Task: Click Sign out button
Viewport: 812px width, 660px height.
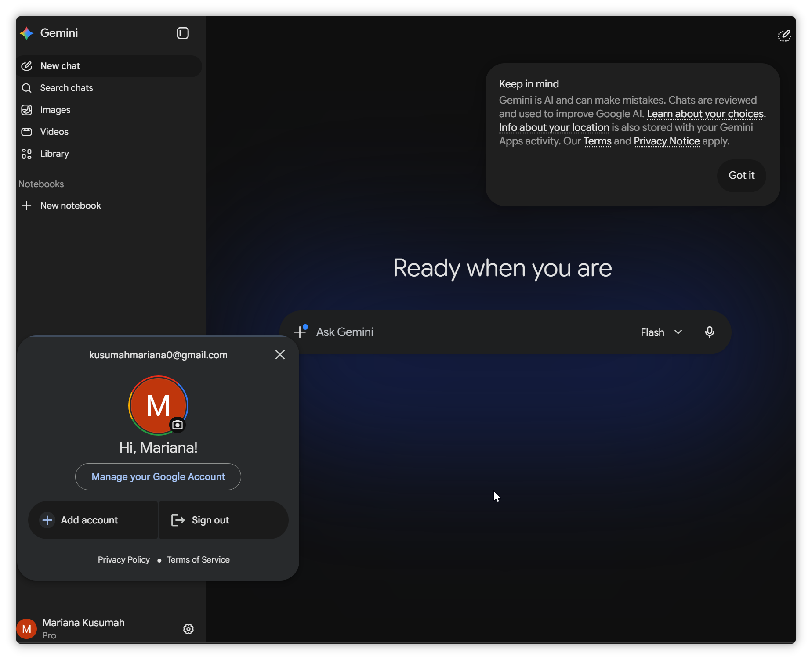Action: [224, 520]
